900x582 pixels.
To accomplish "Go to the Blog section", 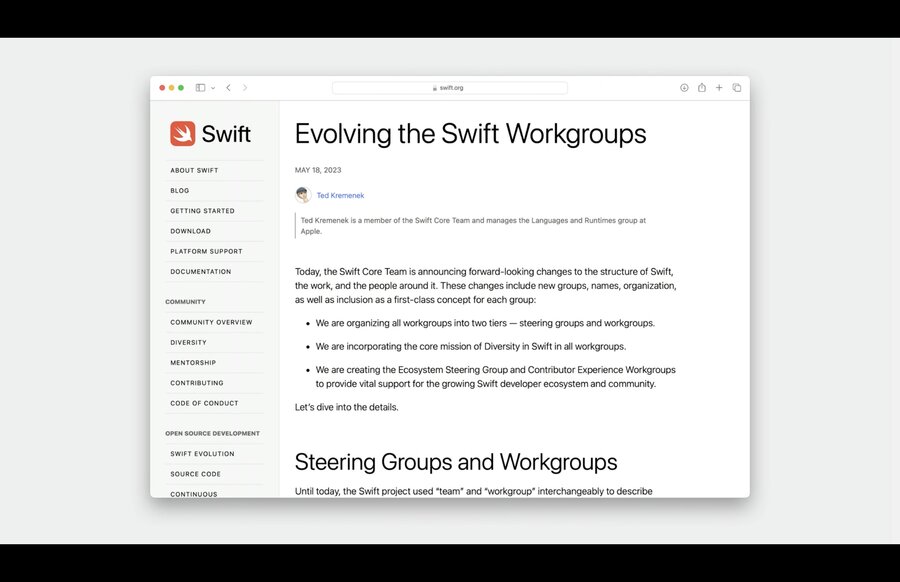I will [180, 191].
